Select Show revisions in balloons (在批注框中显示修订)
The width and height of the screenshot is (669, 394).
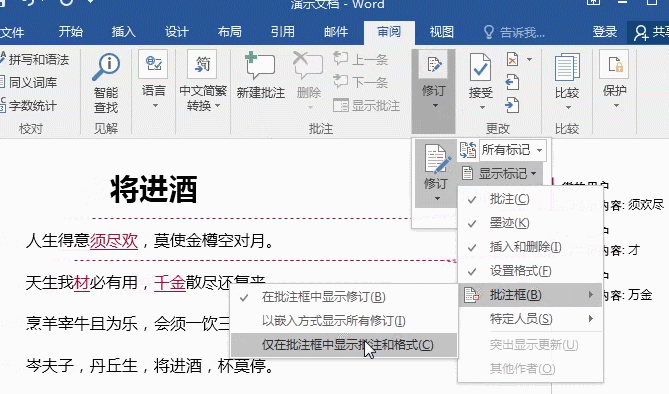343,297
